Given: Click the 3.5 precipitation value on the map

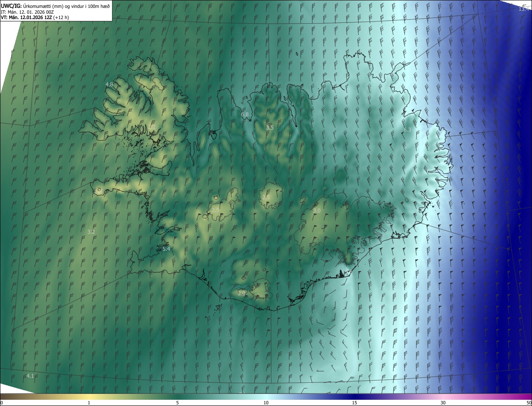Looking at the screenshot, I should tap(270, 127).
